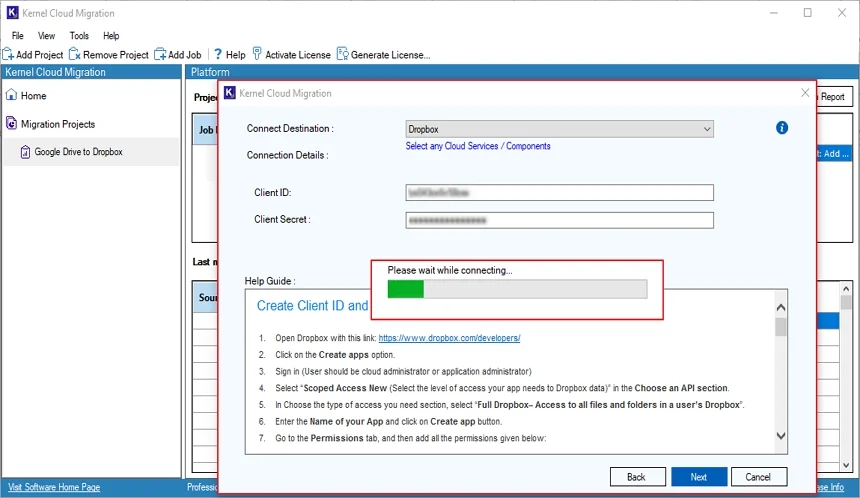Click the Activate License key icon

click(257, 54)
